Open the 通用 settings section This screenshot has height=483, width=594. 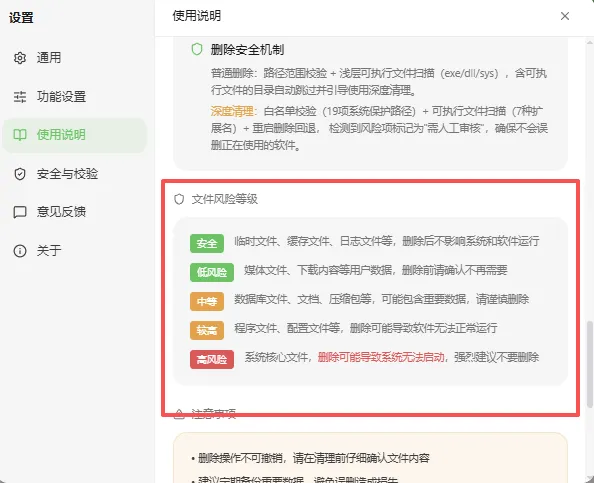point(75,58)
